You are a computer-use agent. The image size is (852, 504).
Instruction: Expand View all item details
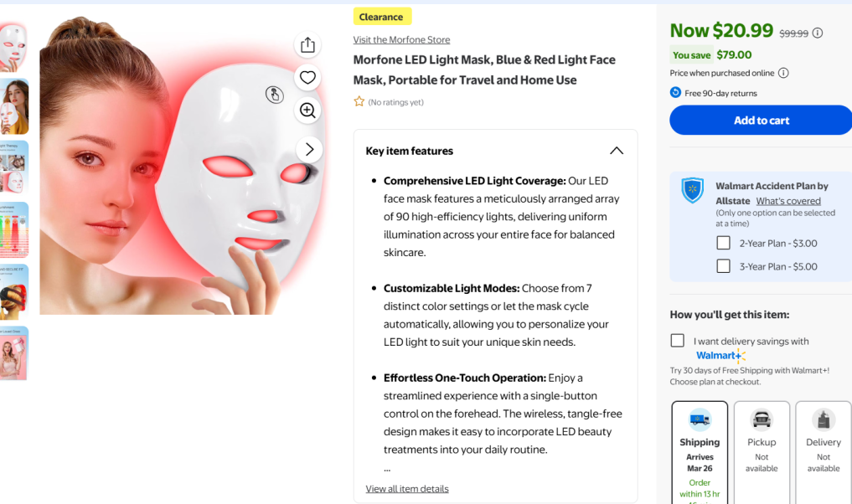point(407,489)
